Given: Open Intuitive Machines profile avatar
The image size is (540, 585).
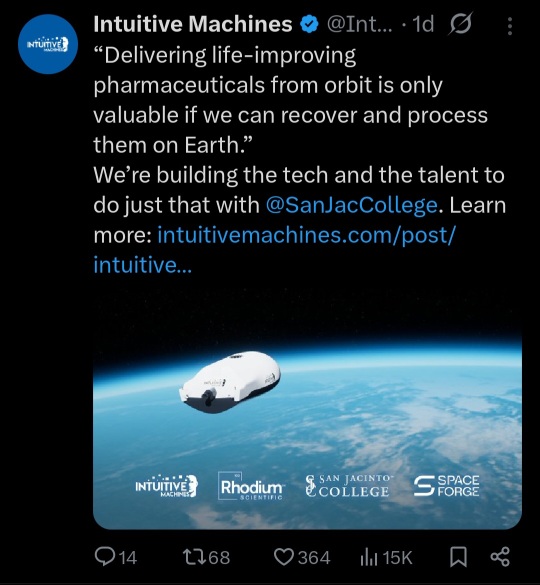Looking at the screenshot, I should tap(48, 44).
